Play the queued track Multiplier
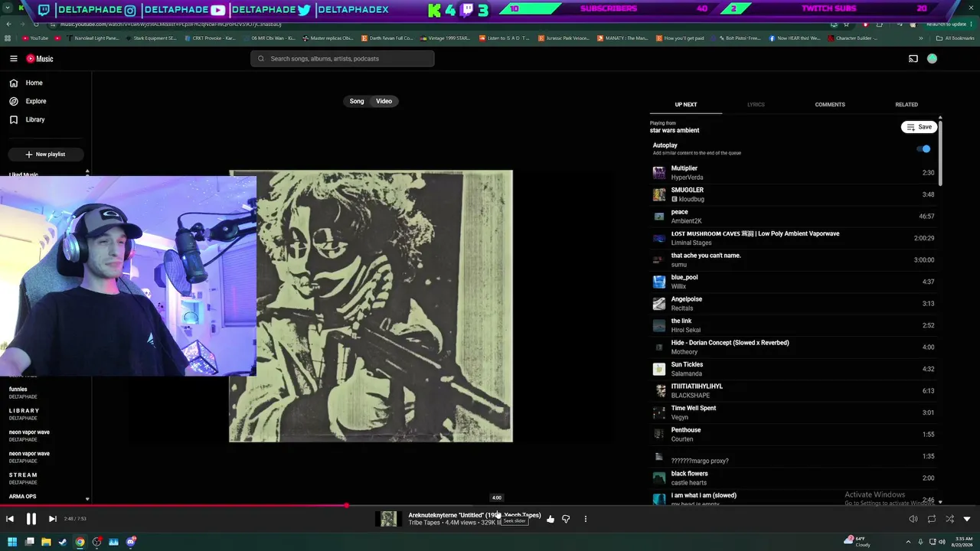Screen dimensions: 980x551 coord(793,173)
